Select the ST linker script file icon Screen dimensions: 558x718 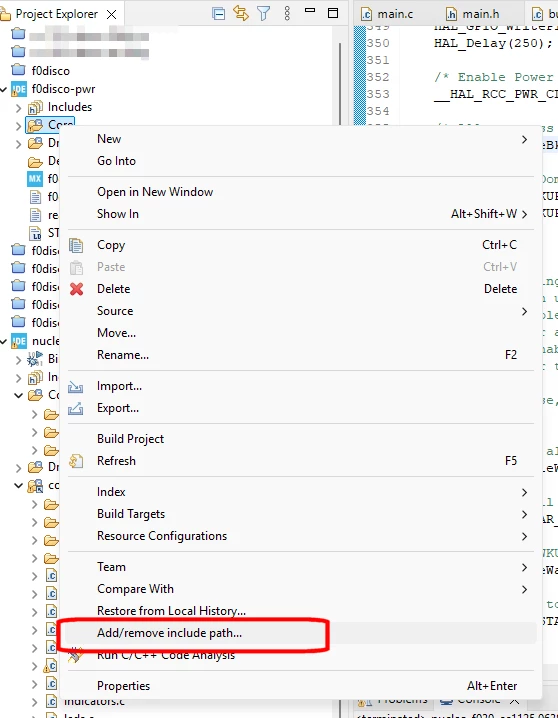tap(35, 233)
